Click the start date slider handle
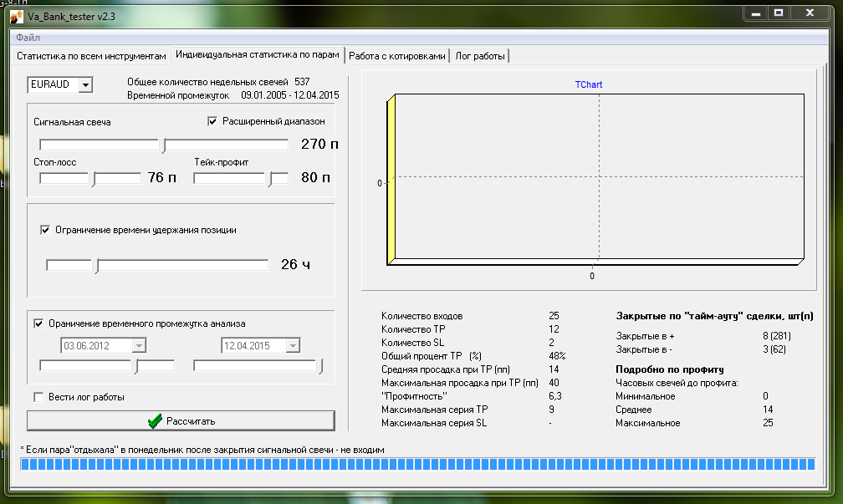 point(136,367)
